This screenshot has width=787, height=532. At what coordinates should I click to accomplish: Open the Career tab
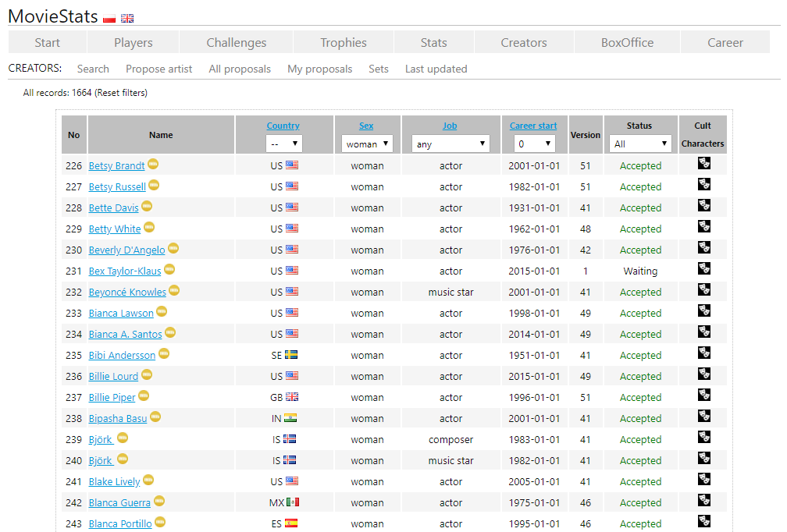[725, 43]
